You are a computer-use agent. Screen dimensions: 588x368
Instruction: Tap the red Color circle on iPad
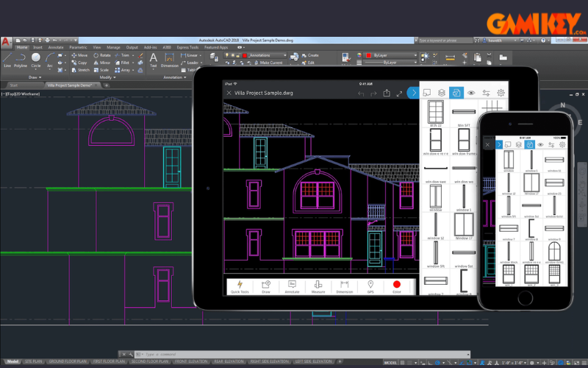click(397, 285)
